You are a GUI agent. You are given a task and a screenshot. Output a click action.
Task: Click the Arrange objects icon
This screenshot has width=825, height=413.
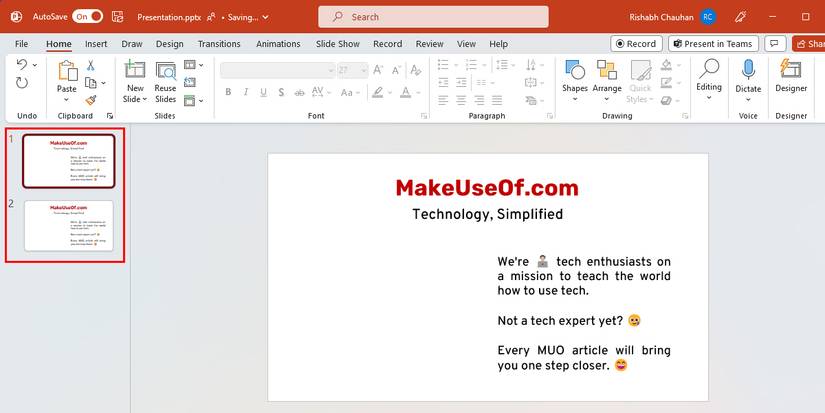pyautogui.click(x=607, y=70)
